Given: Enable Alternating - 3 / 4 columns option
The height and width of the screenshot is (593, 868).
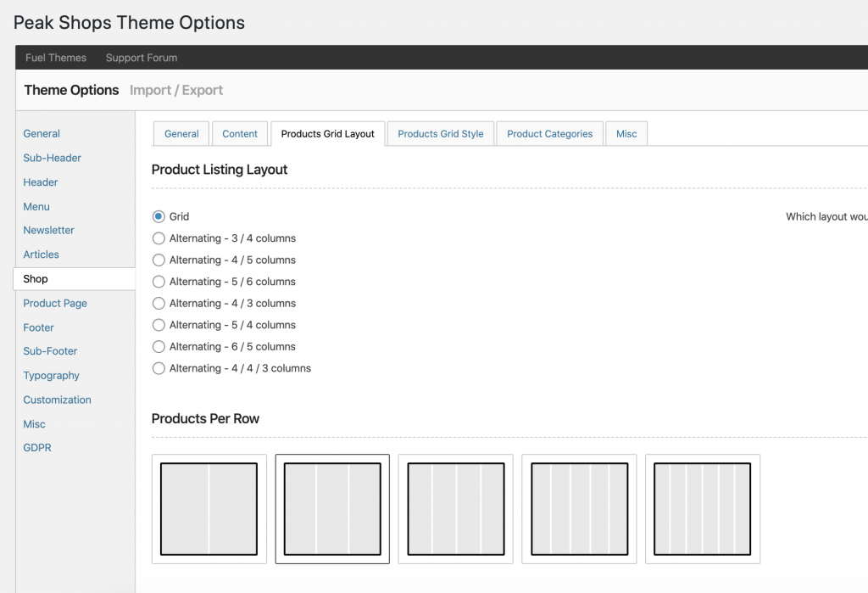Looking at the screenshot, I should coord(159,238).
